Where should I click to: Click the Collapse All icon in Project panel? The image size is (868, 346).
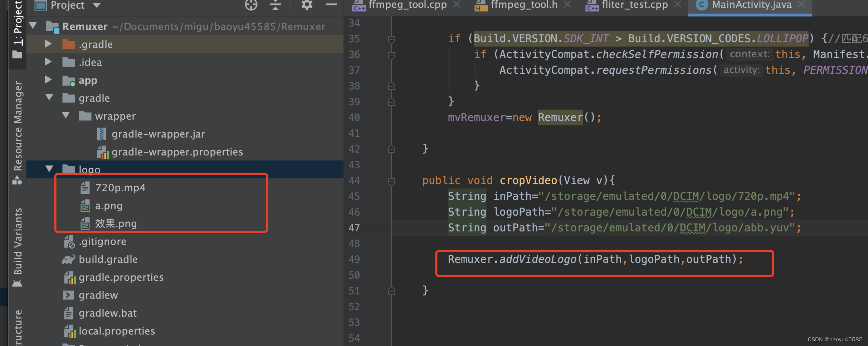tap(275, 5)
